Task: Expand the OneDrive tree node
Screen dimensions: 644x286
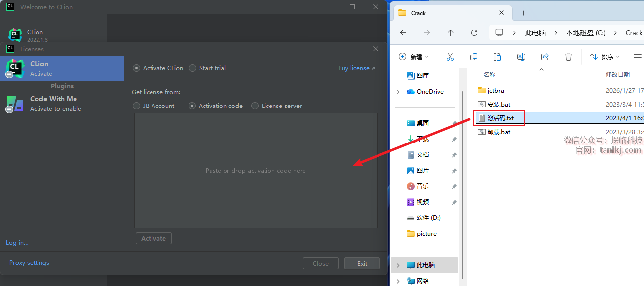Action: coord(398,92)
